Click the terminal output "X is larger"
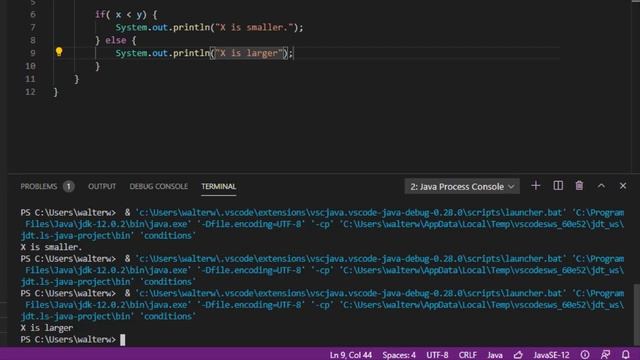Viewport: 640px width, 360px height. pyautogui.click(x=47, y=328)
